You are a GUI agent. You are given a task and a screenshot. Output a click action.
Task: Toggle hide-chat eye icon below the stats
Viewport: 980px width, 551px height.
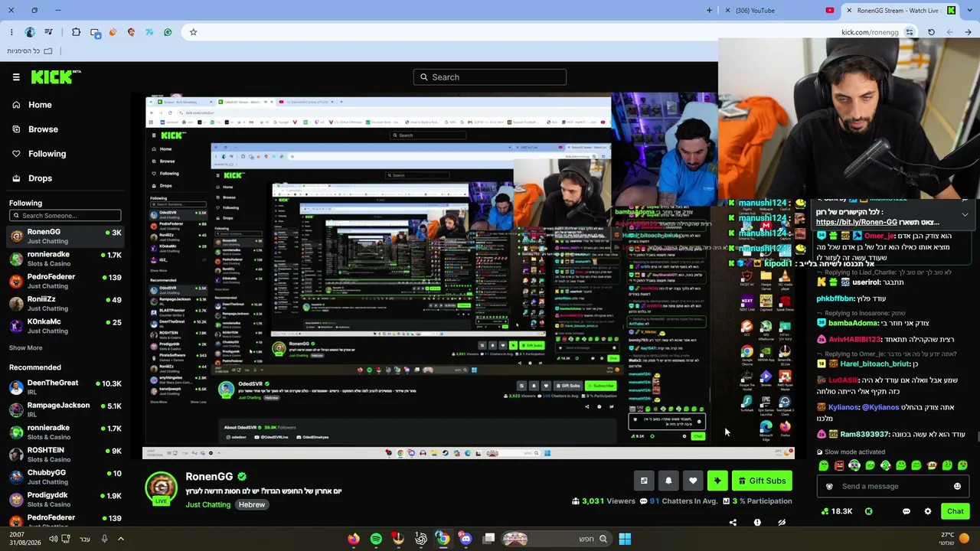(x=782, y=523)
